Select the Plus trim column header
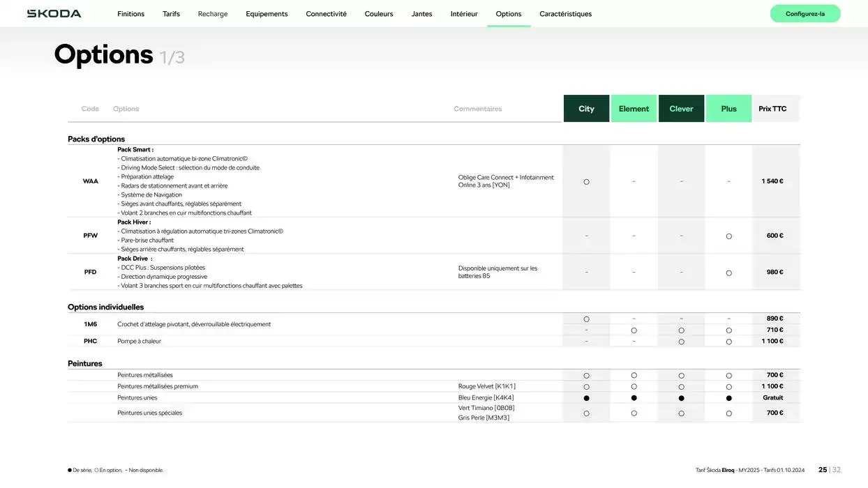Viewport: 868px width, 488px height. (x=728, y=109)
